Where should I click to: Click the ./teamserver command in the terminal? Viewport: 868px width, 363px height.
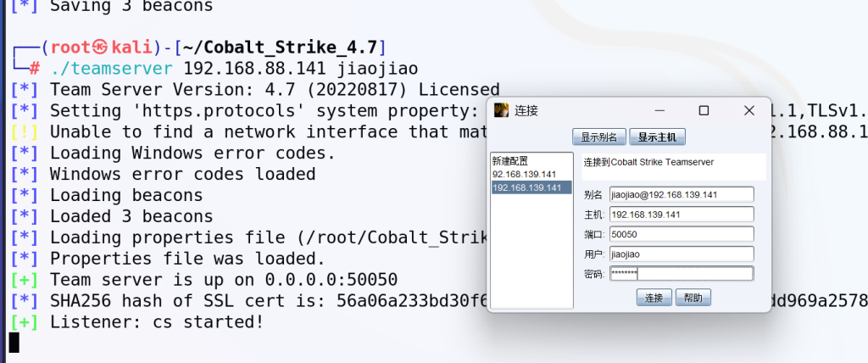point(111,69)
